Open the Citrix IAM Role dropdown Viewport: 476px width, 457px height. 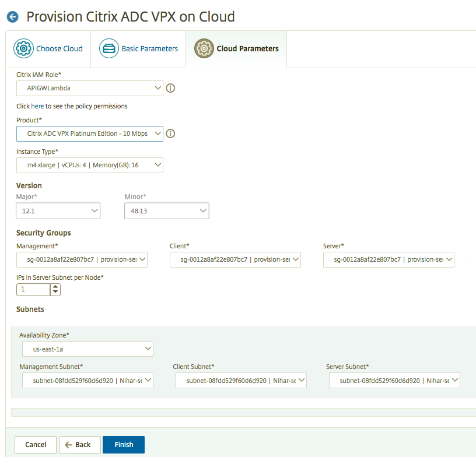(90, 88)
